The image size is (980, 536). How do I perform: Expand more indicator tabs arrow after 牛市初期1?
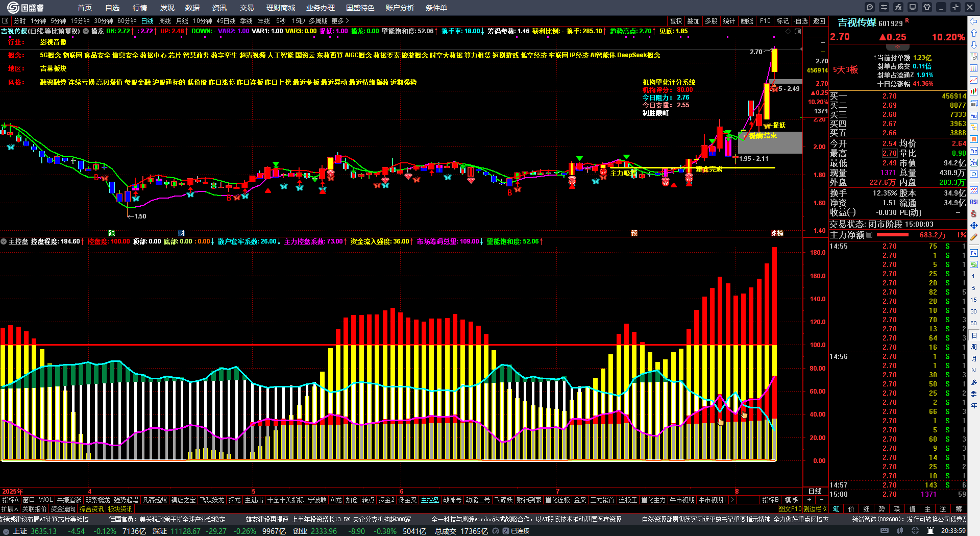coord(732,500)
